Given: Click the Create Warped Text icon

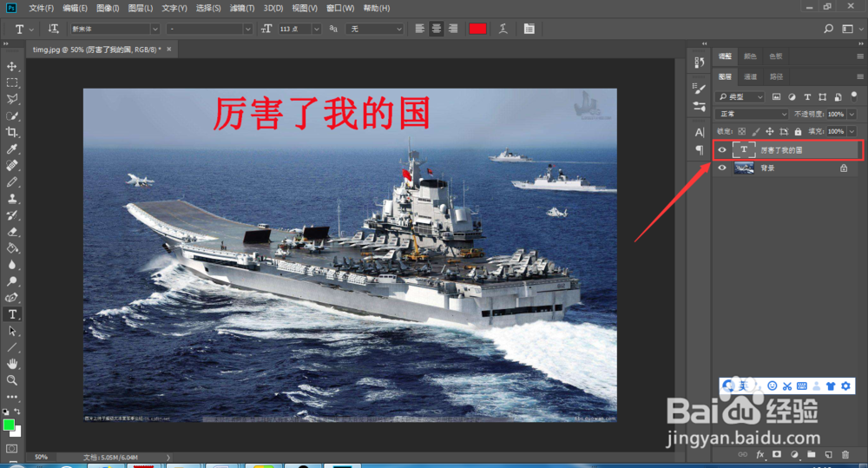Looking at the screenshot, I should point(503,29).
